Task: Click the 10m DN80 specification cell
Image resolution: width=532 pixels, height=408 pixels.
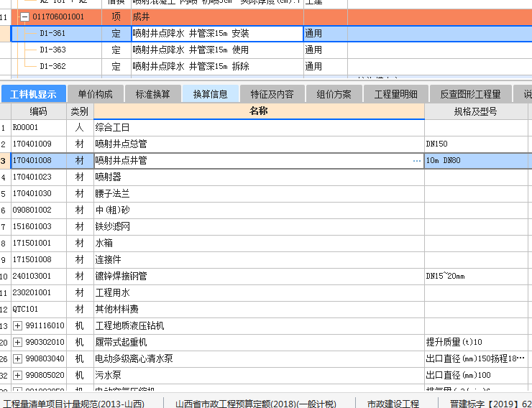Action: coord(476,161)
